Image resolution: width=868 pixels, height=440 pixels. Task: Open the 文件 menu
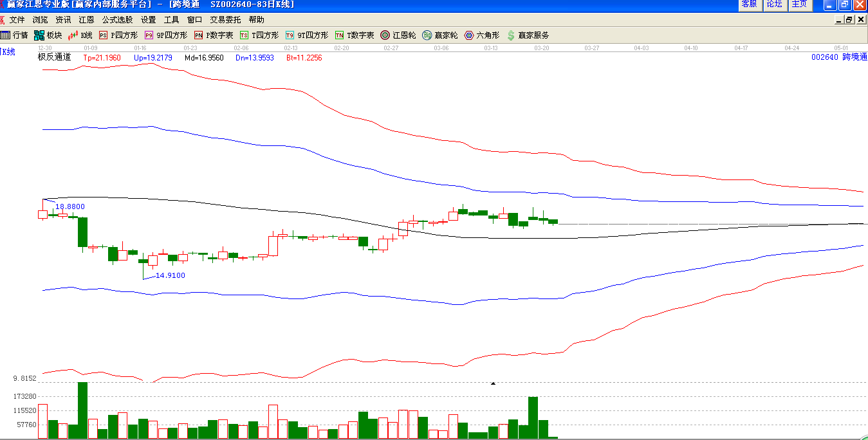17,20
